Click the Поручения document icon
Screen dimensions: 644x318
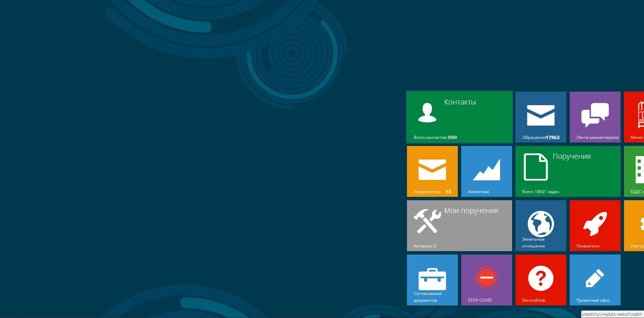click(x=535, y=167)
